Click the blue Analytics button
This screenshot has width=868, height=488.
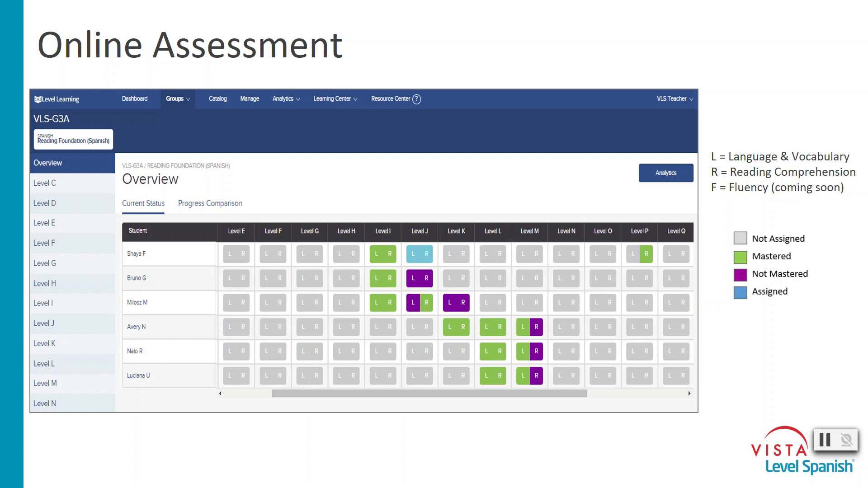tap(665, 173)
